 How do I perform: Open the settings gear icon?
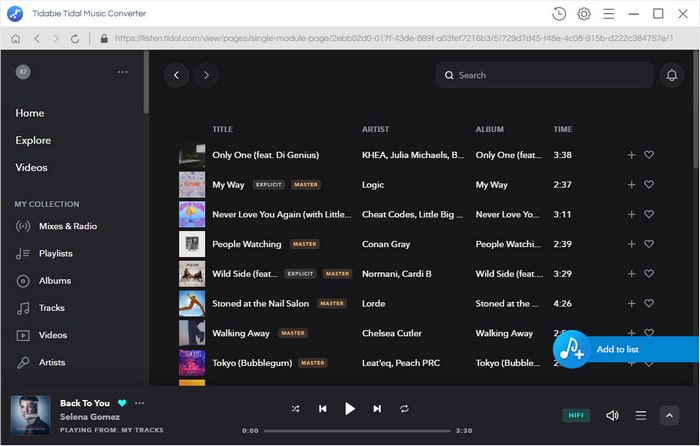[584, 14]
